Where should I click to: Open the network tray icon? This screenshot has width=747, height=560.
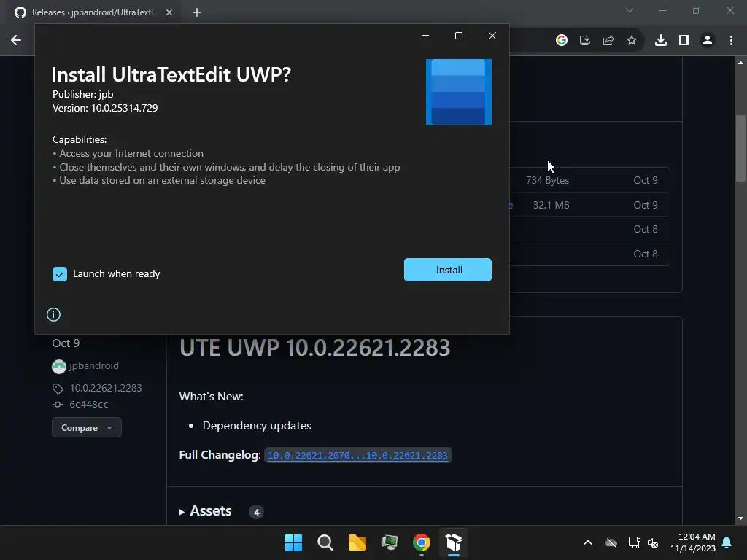(x=634, y=542)
